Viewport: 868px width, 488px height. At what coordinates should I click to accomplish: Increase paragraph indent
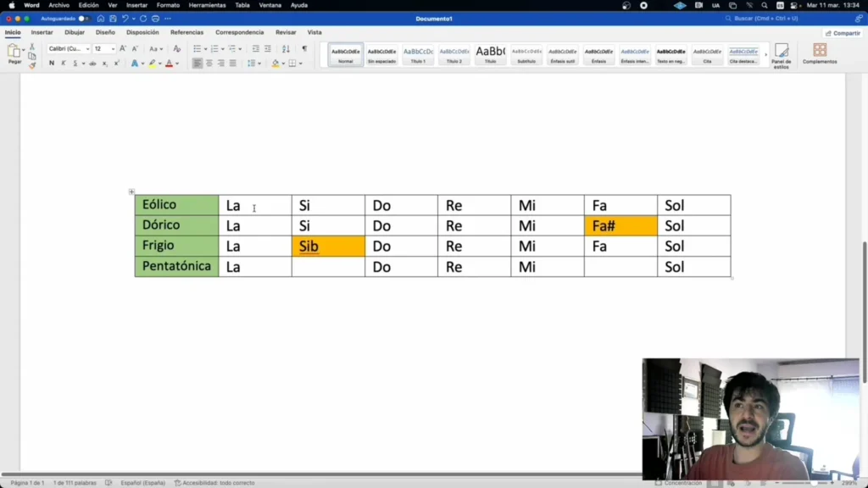[268, 48]
